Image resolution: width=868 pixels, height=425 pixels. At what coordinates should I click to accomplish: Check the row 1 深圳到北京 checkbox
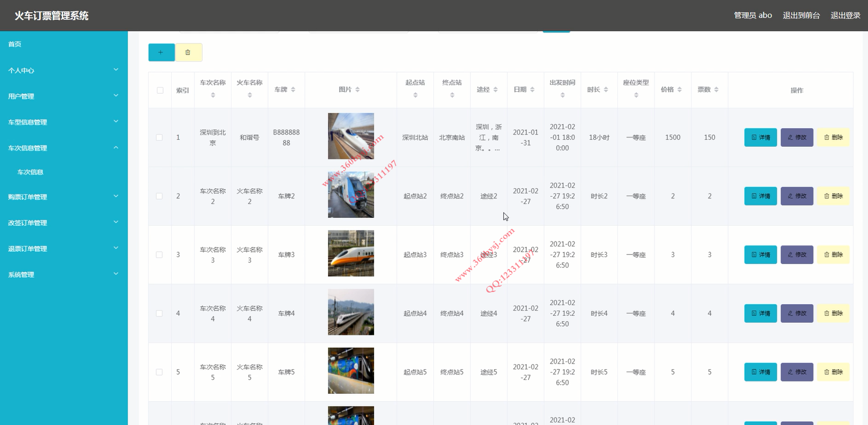160,138
